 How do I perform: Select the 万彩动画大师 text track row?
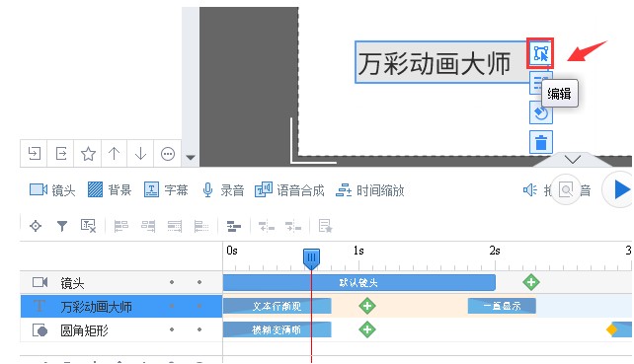(x=121, y=306)
